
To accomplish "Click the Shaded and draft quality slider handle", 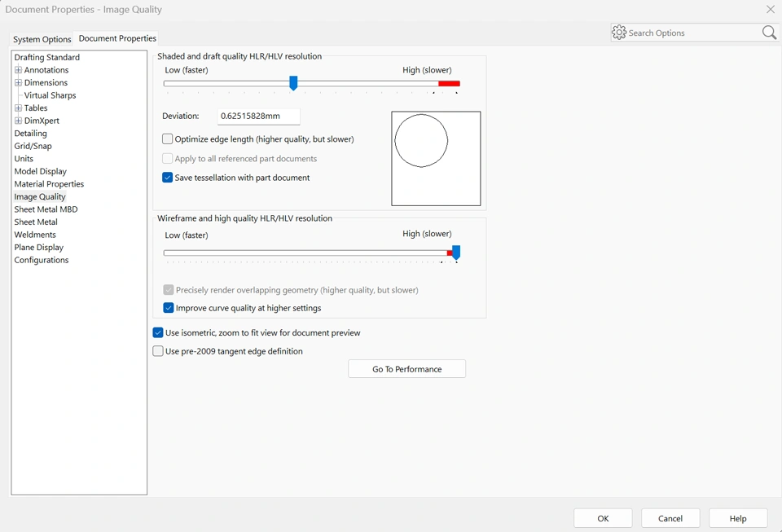I will click(x=294, y=83).
